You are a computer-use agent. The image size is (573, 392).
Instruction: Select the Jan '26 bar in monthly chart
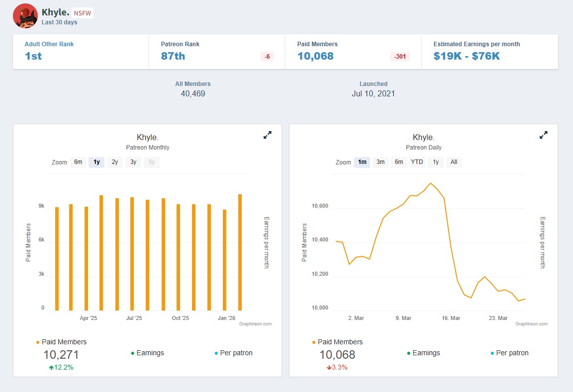[x=224, y=260]
